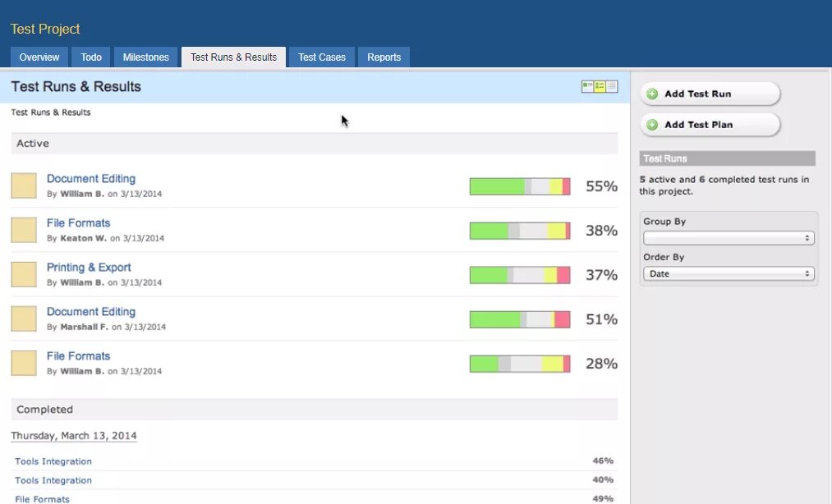Click the 46% completed percentage

click(603, 460)
